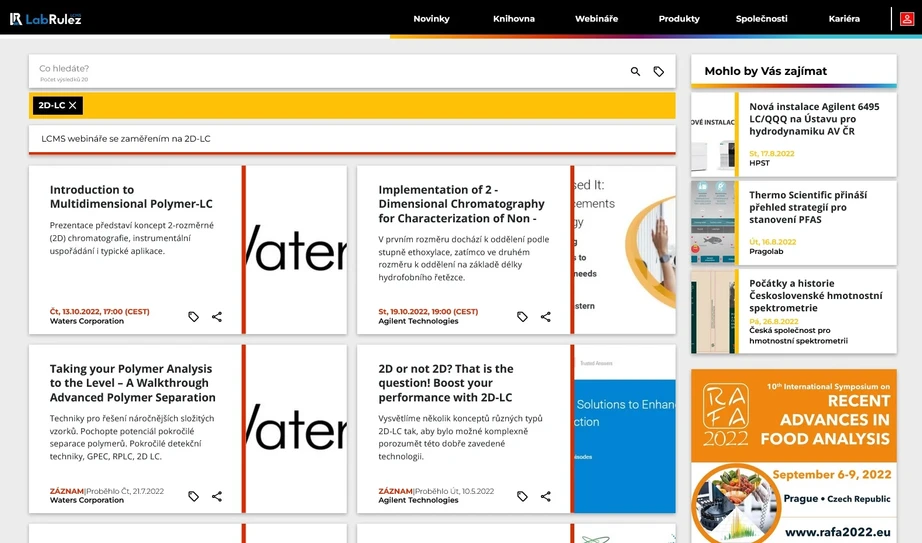922x543 pixels.
Task: Click Agilent Technologies under 10.5.2022 recording
Action: click(x=418, y=500)
